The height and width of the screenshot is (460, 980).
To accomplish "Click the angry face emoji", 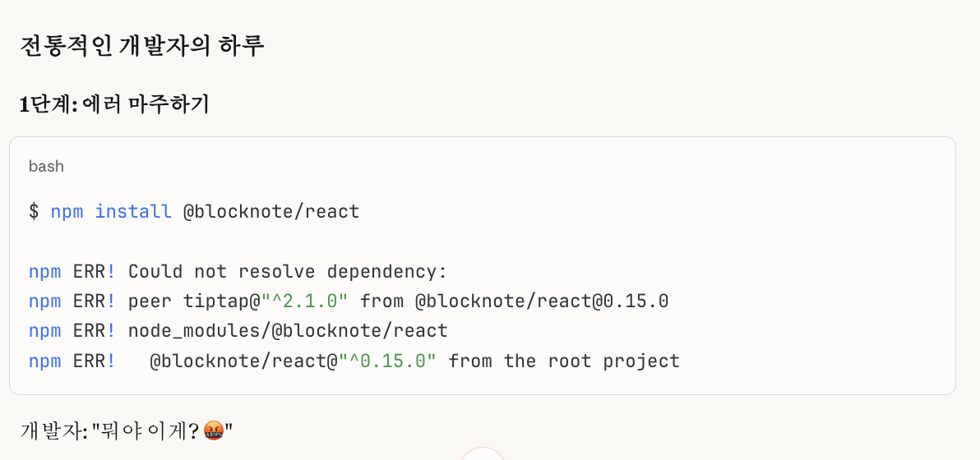I will point(213,430).
